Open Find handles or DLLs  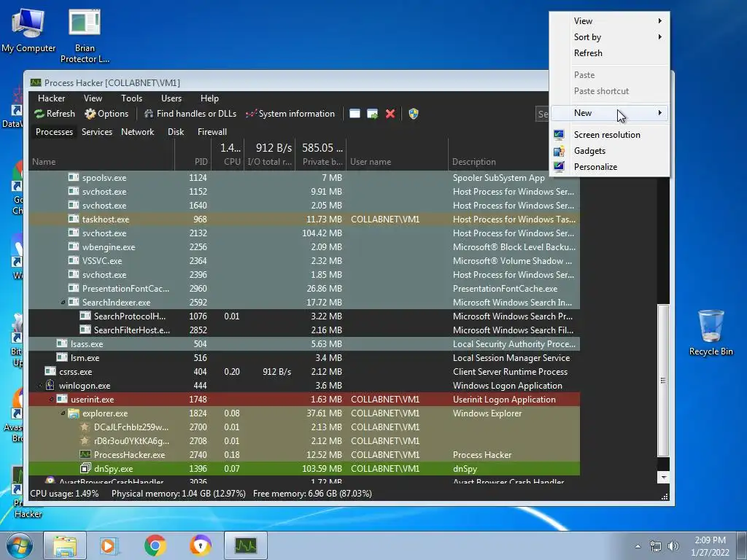click(x=190, y=114)
